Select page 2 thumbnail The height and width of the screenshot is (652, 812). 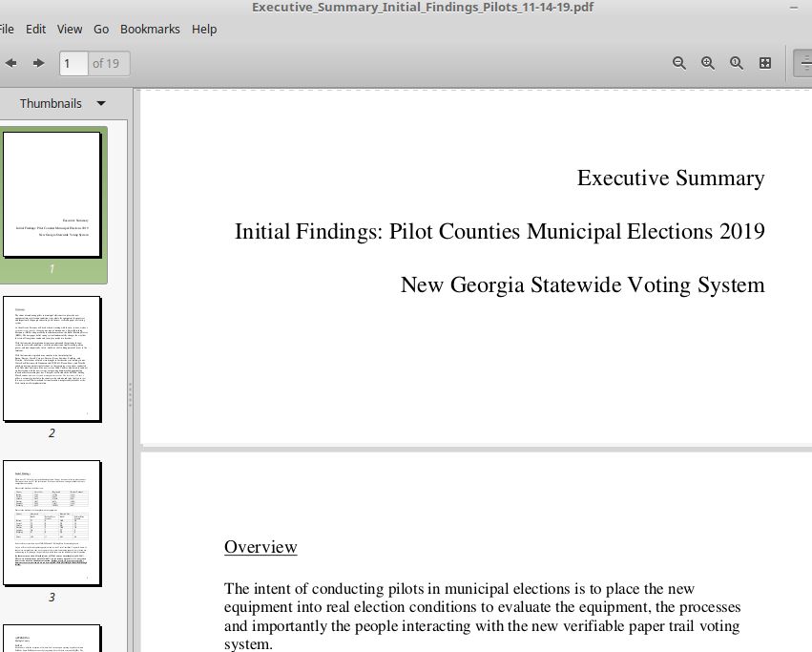coord(52,359)
